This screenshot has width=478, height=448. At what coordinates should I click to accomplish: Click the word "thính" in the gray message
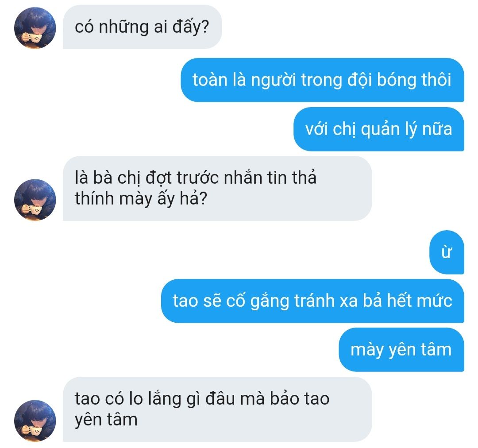coord(95,199)
